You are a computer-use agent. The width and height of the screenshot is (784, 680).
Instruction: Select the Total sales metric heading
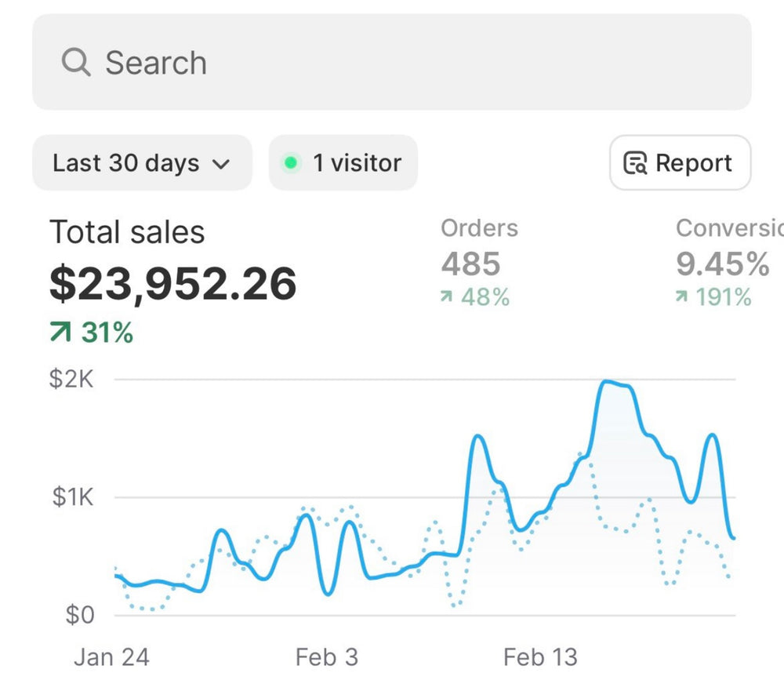pyautogui.click(x=127, y=233)
